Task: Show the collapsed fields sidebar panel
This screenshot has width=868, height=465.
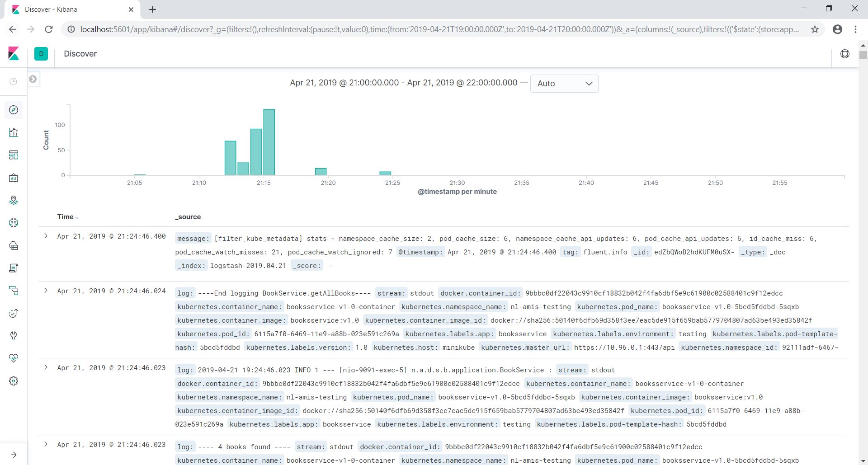Action: click(33, 79)
